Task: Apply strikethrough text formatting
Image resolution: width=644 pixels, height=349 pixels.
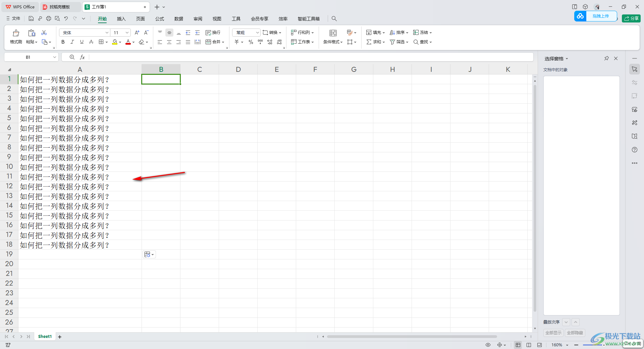Action: (x=91, y=42)
